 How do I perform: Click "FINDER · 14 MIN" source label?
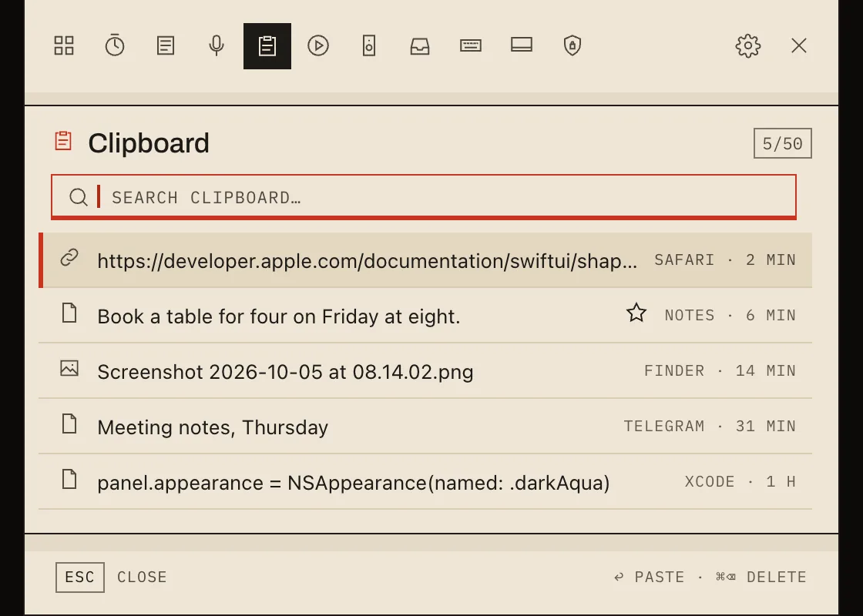click(720, 370)
